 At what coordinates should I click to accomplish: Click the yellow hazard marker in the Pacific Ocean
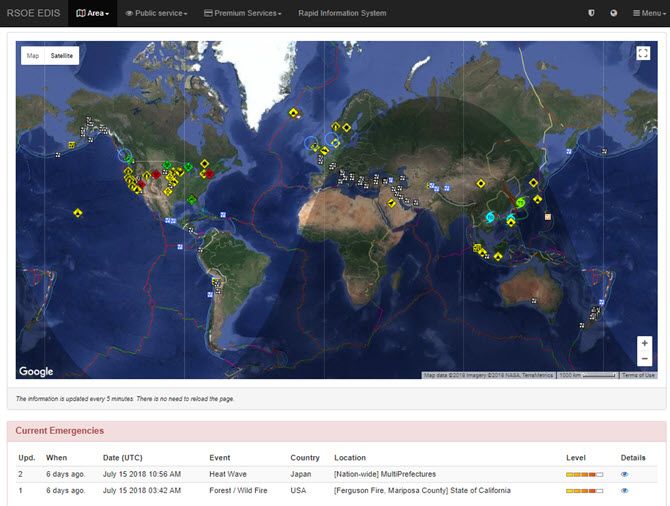[77, 212]
